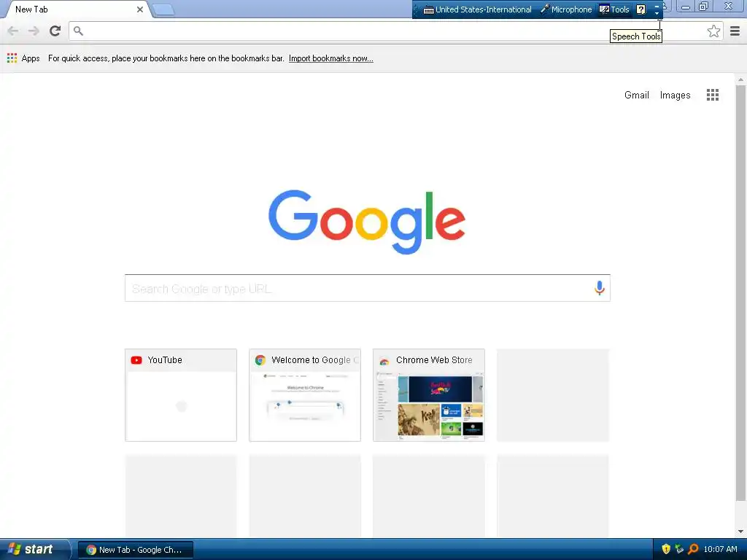Click the browser Back arrow
Screen dimensions: 747x560
point(13,31)
